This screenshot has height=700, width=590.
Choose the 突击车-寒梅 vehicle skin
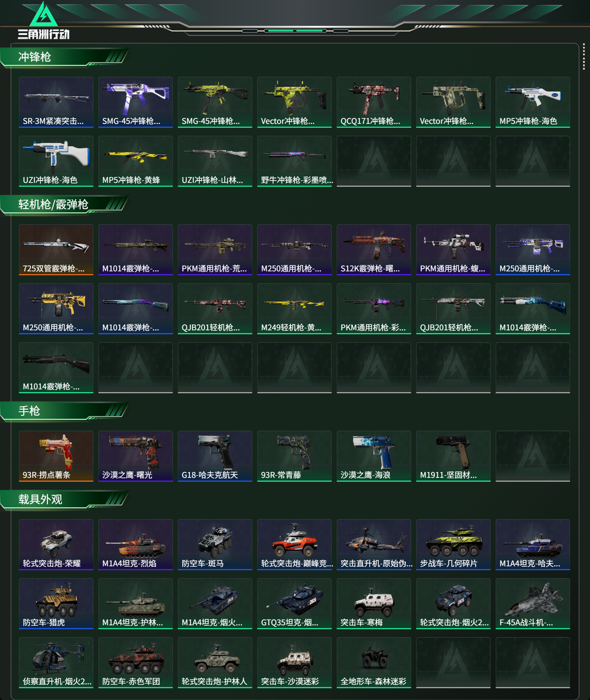pos(374,604)
